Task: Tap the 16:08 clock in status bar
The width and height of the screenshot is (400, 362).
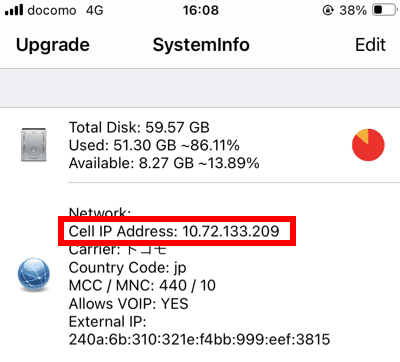Action: click(x=201, y=10)
